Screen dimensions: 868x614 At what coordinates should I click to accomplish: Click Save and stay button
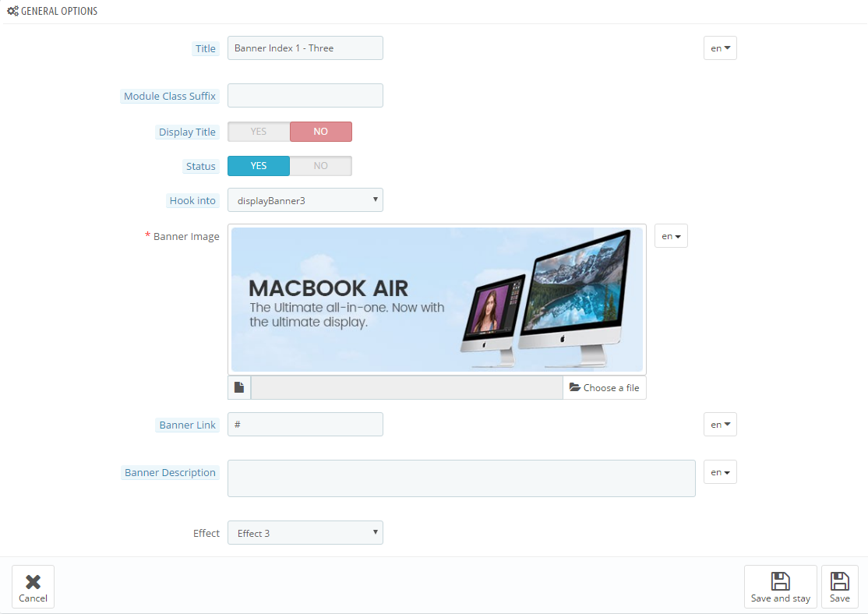coord(781,587)
